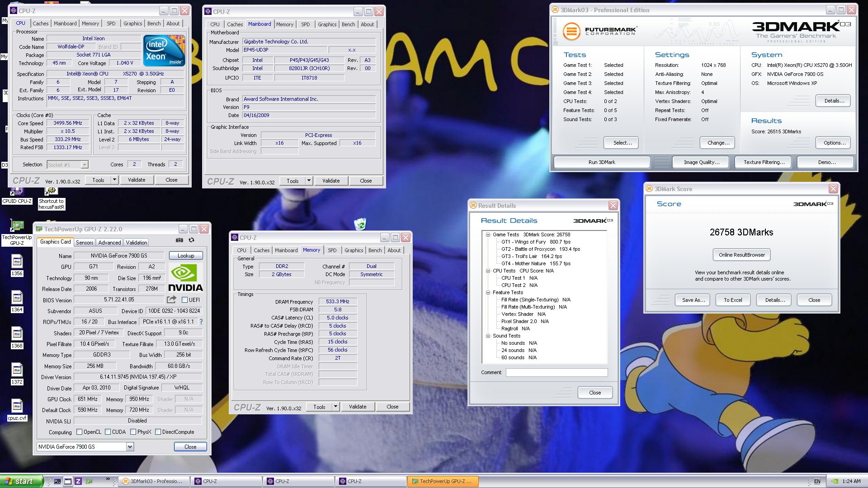Open Bench tab in Mainboard CPU-Z window

click(348, 24)
